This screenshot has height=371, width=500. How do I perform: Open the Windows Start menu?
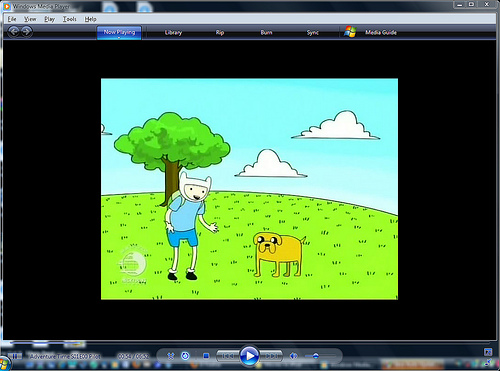tap(4, 364)
